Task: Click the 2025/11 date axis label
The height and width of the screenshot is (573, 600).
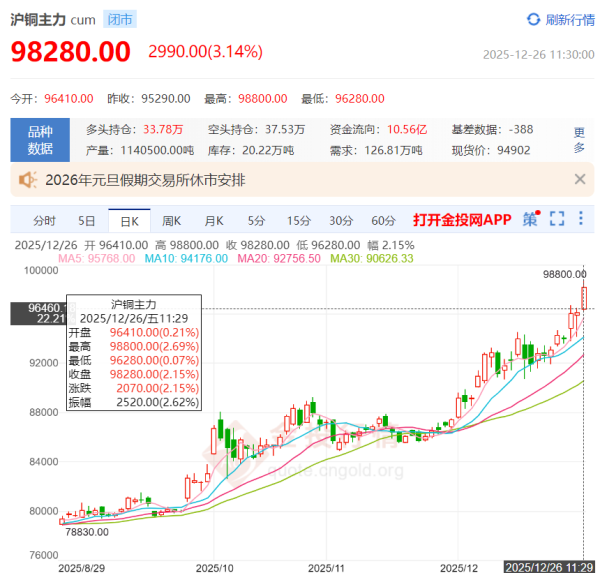Action: pos(326,568)
